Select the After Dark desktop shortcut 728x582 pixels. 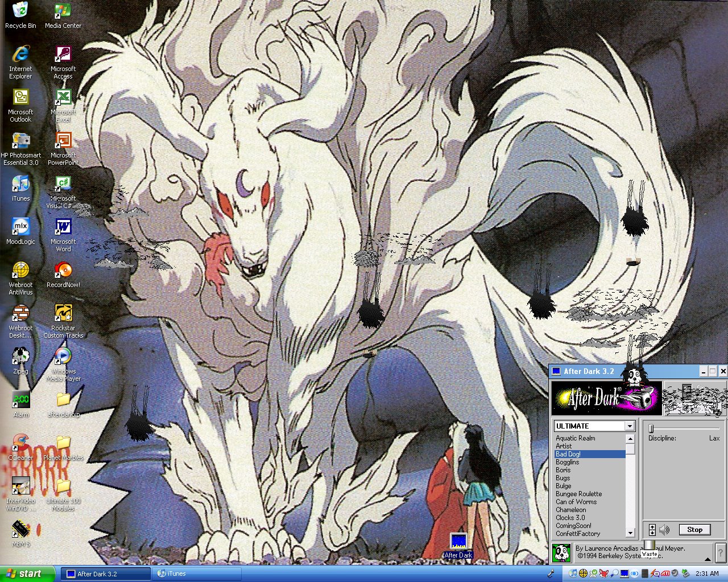point(458,546)
